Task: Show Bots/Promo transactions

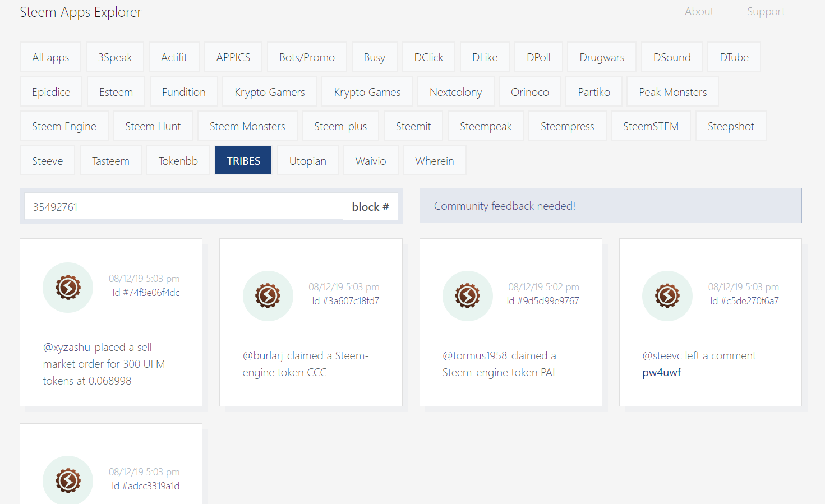Action: tap(307, 57)
